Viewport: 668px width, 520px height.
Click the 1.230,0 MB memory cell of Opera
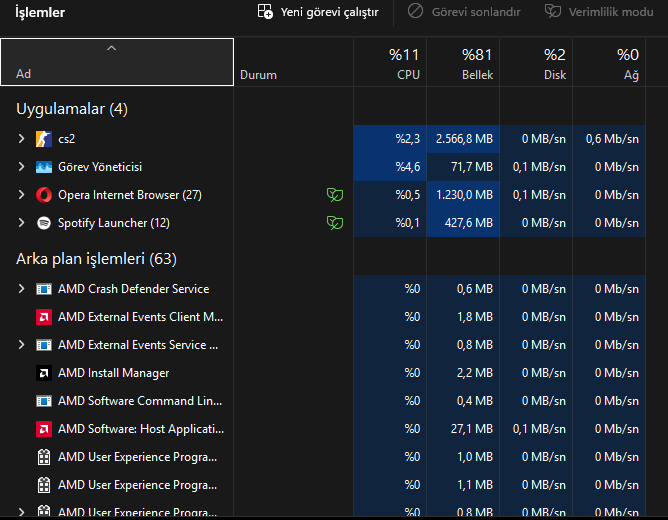(463, 195)
